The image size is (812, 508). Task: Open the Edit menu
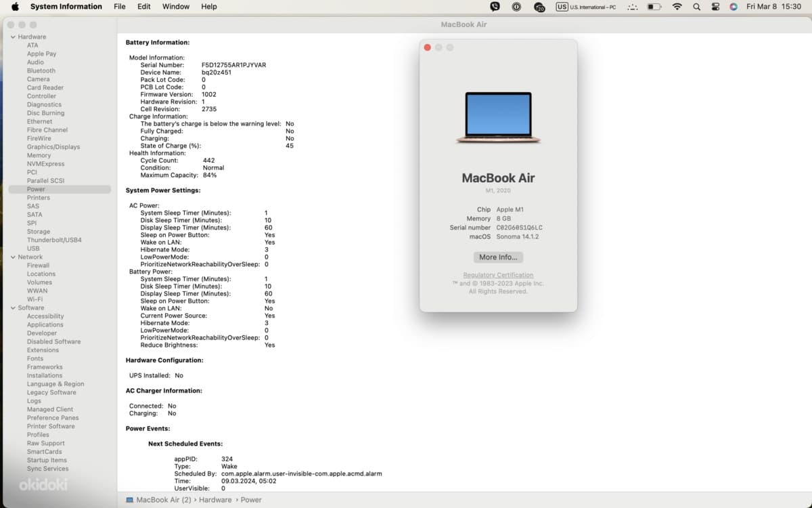[x=144, y=6]
